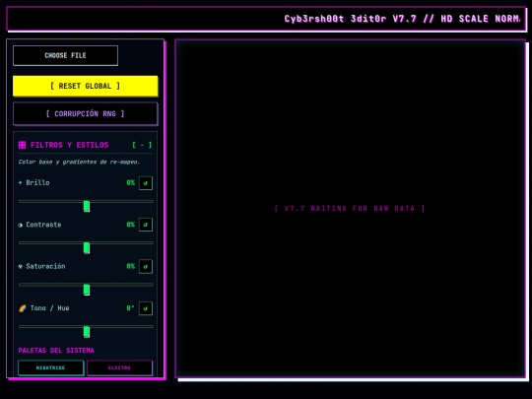Viewport: 532px width, 399px height.
Task: Trigger the Corrupción RNG button
Action: pos(85,113)
